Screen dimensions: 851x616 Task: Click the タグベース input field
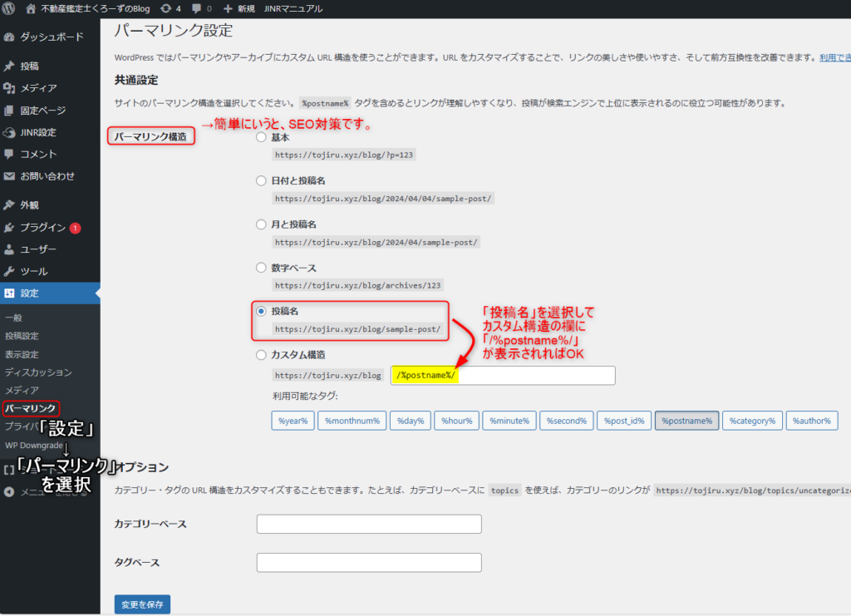369,562
